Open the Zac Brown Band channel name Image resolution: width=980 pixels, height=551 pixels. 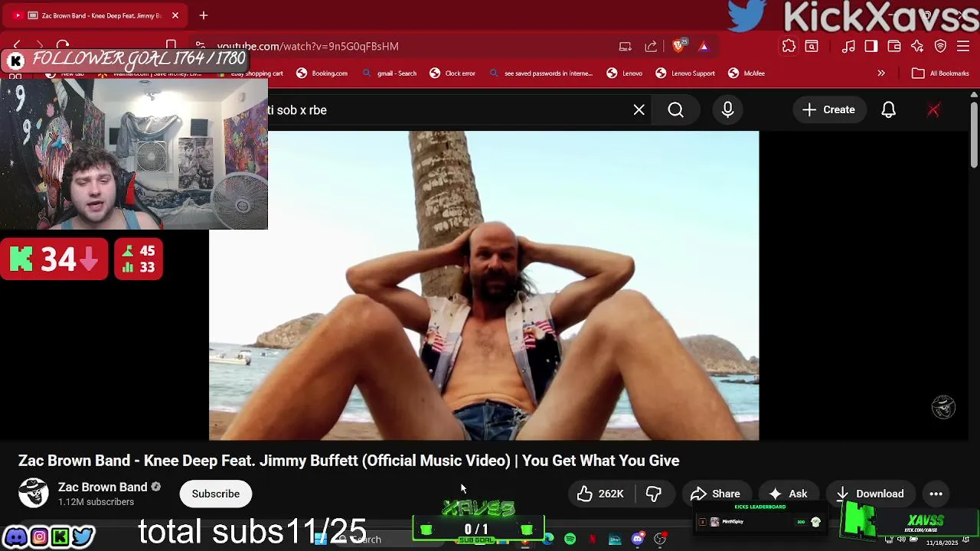coord(103,487)
